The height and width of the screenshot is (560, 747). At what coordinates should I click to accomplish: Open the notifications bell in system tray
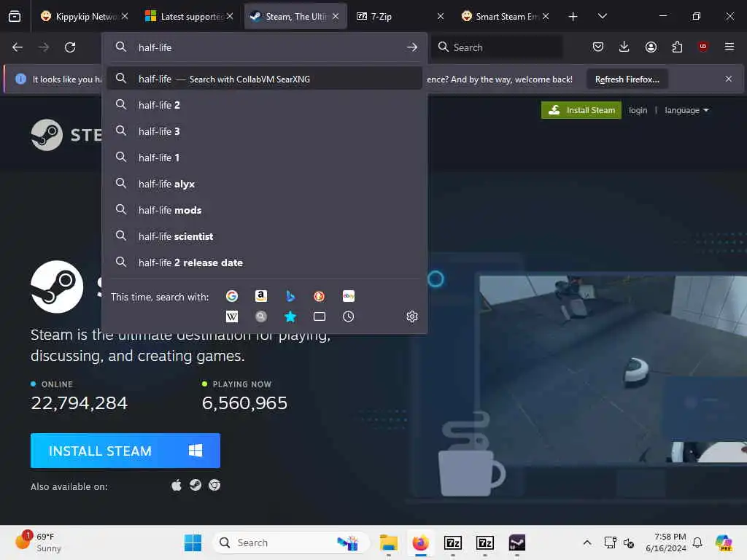click(x=697, y=542)
